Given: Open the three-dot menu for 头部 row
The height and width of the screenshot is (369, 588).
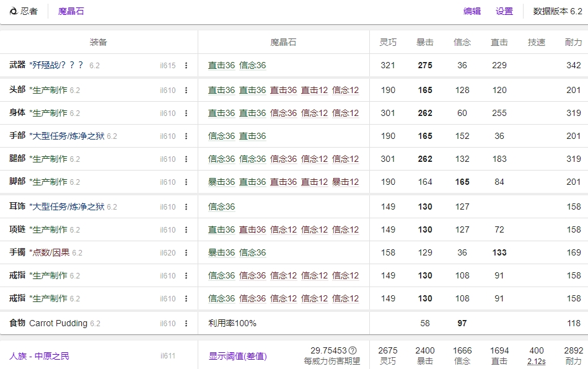Looking at the screenshot, I should tap(186, 91).
